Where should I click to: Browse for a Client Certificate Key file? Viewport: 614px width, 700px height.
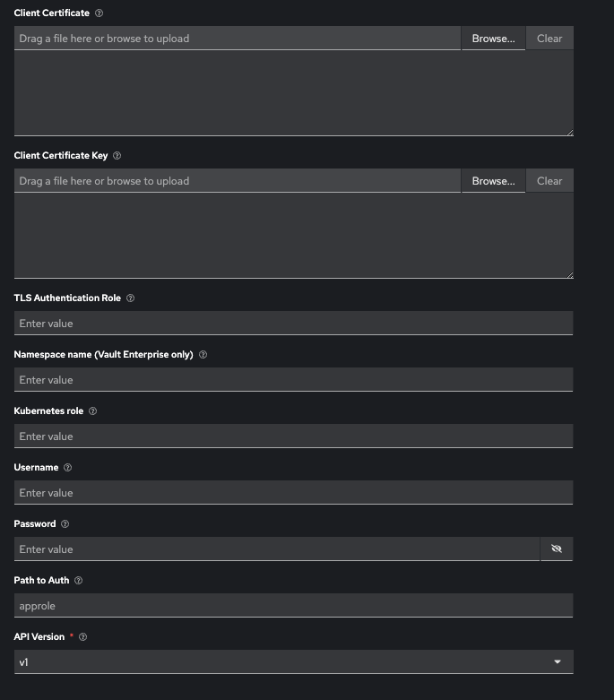point(493,181)
